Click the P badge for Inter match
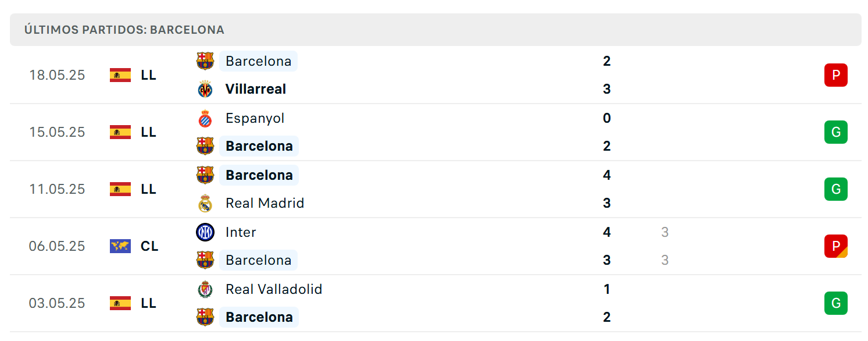 pyautogui.click(x=836, y=246)
